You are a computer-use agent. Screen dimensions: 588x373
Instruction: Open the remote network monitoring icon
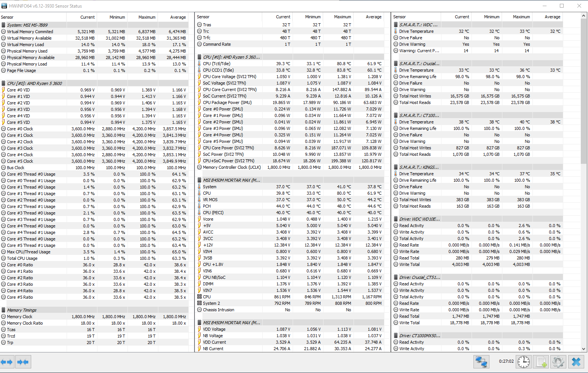point(481,362)
